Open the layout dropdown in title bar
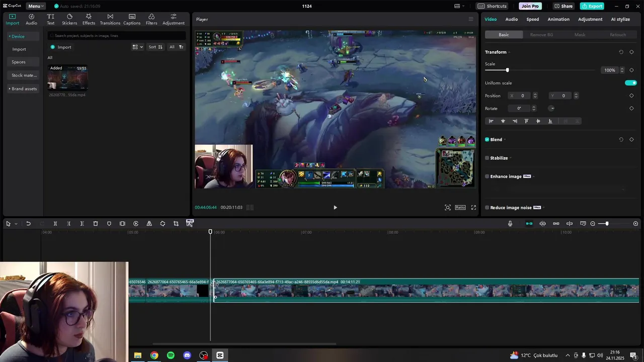 460,6
